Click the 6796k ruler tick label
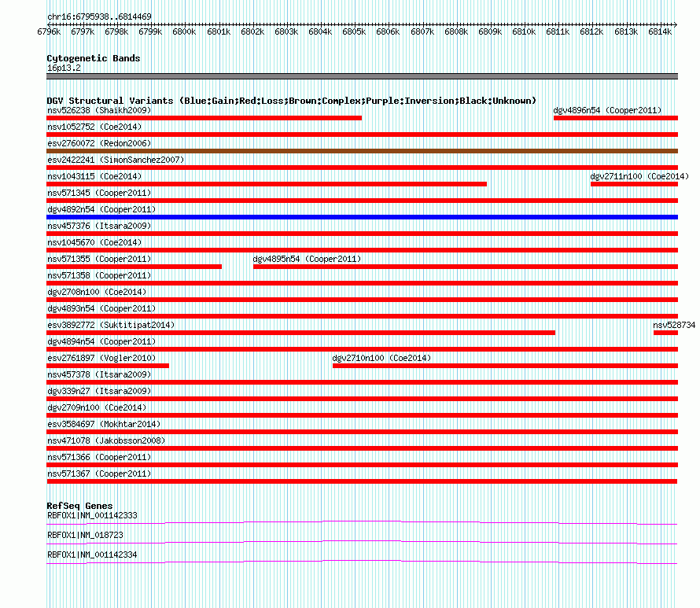The width and height of the screenshot is (700, 608). pos(49,31)
